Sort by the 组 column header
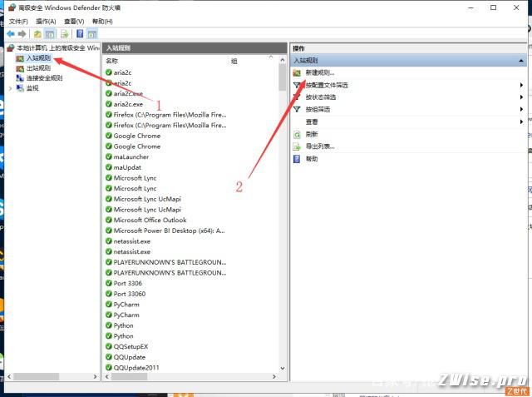The image size is (532, 397). point(234,62)
